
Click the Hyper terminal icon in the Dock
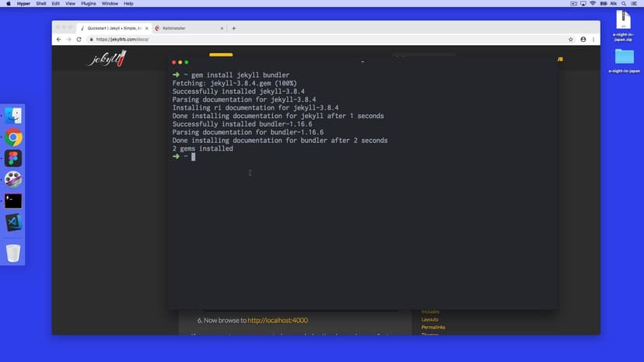(x=13, y=200)
